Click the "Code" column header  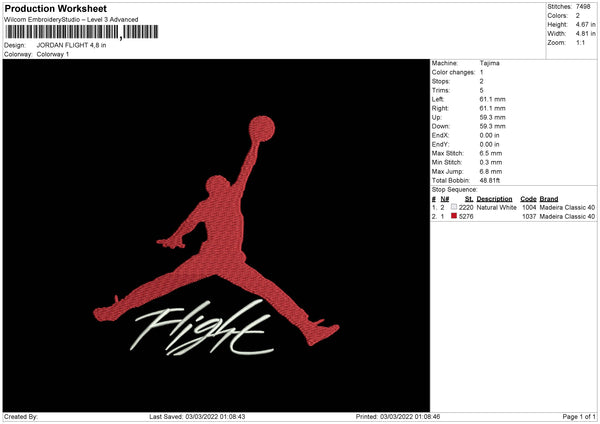point(528,199)
